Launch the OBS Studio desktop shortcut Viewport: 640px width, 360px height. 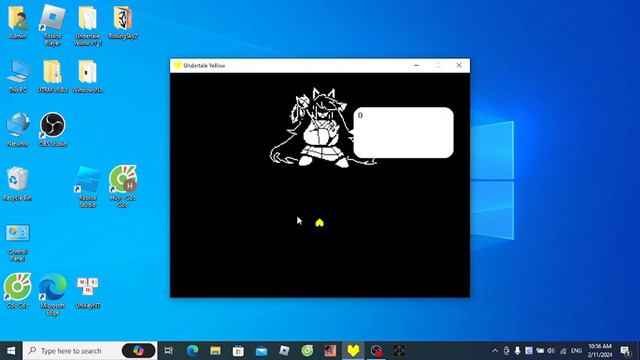53,130
